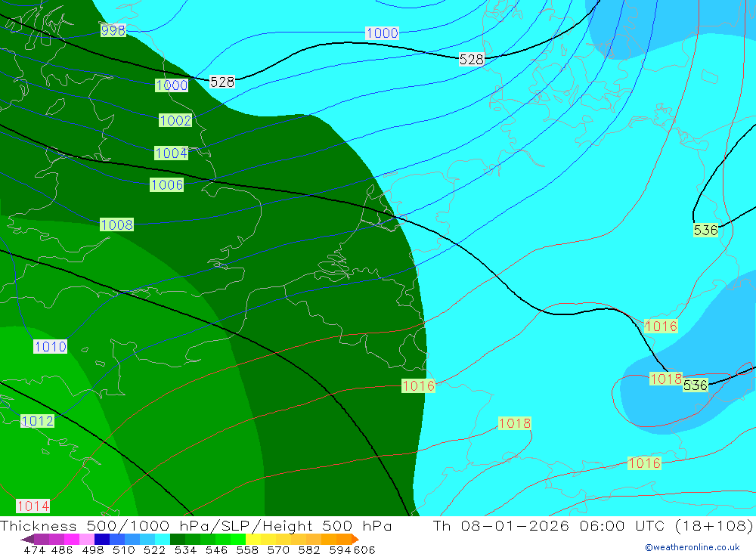Click the blue 1000 label next to 1002
The width and height of the screenshot is (756, 554).
[172, 85]
